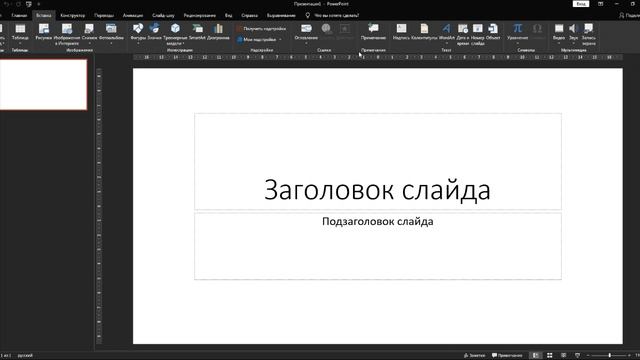Adjust the zoom slider handle
The width and height of the screenshot is (640, 360).
[x=610, y=356]
